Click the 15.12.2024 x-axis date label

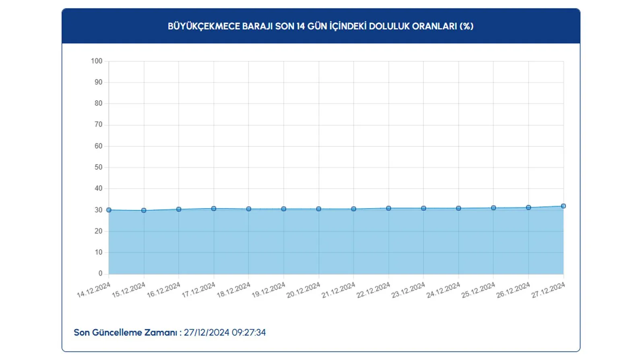128,290
